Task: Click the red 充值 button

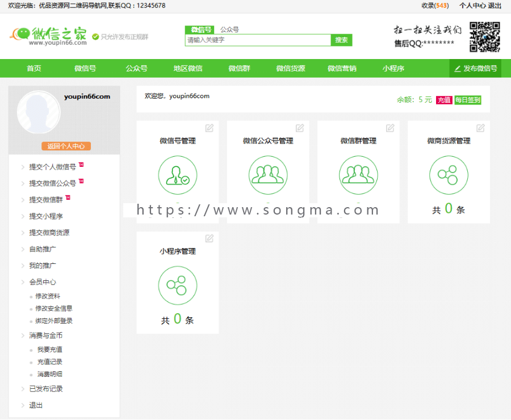Action: [444, 100]
